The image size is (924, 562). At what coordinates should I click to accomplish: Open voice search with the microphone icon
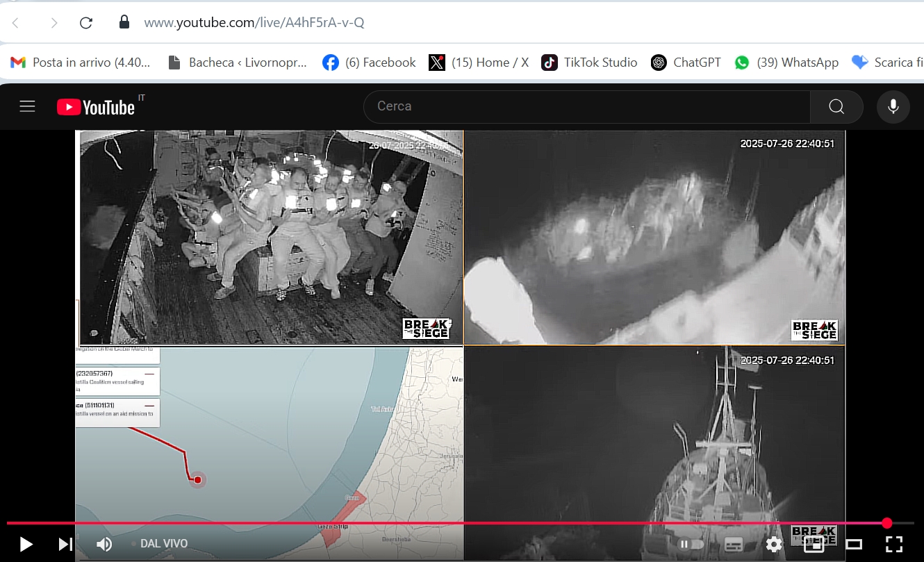(x=893, y=106)
